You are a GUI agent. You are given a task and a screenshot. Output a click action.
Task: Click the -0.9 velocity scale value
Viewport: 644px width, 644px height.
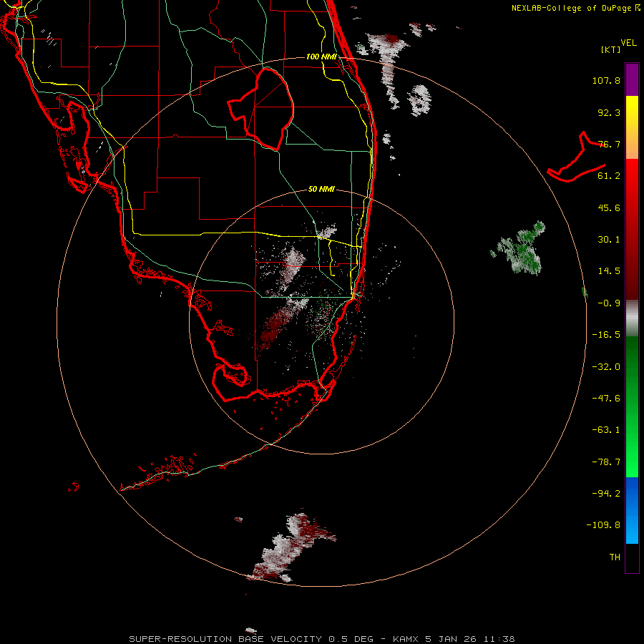pos(609,303)
